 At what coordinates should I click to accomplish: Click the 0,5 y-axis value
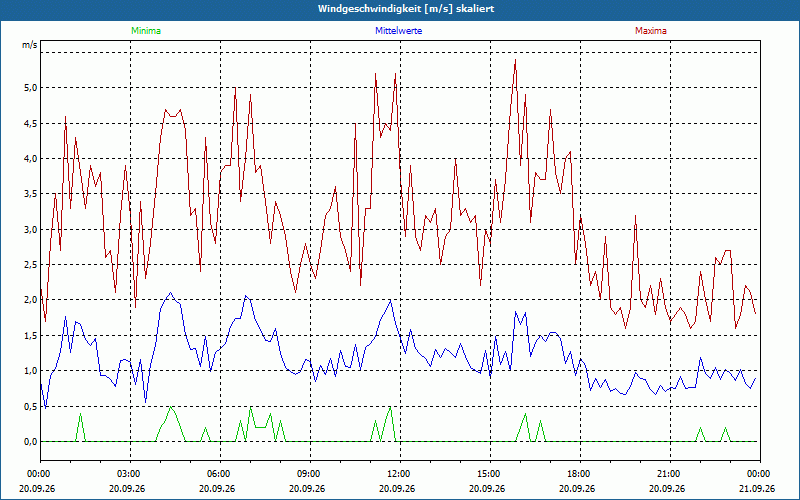[x=31, y=406]
